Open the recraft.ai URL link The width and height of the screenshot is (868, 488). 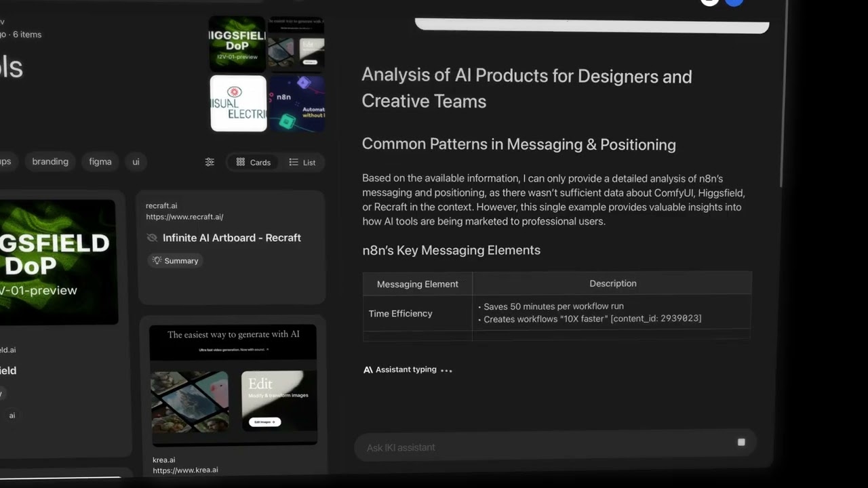(184, 217)
